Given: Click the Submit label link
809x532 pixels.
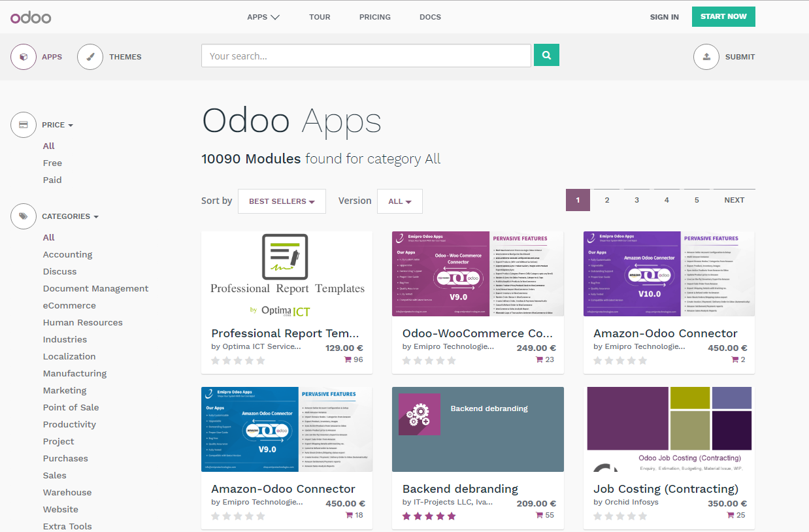Looking at the screenshot, I should pos(740,57).
